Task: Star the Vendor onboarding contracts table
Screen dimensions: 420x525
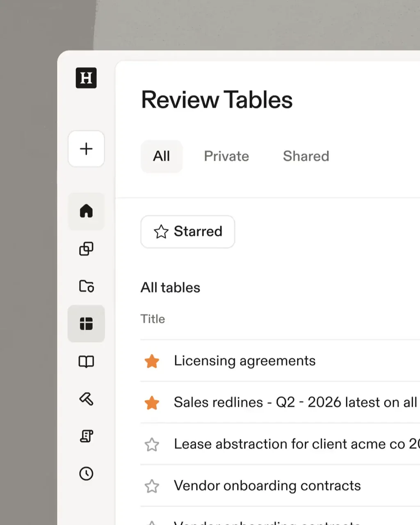Action: coord(152,486)
